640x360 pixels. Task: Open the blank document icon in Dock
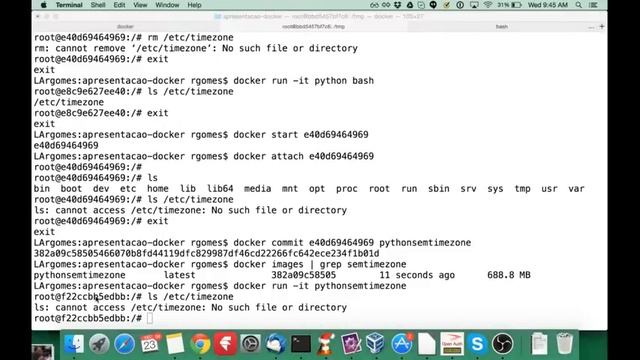coord(427,344)
